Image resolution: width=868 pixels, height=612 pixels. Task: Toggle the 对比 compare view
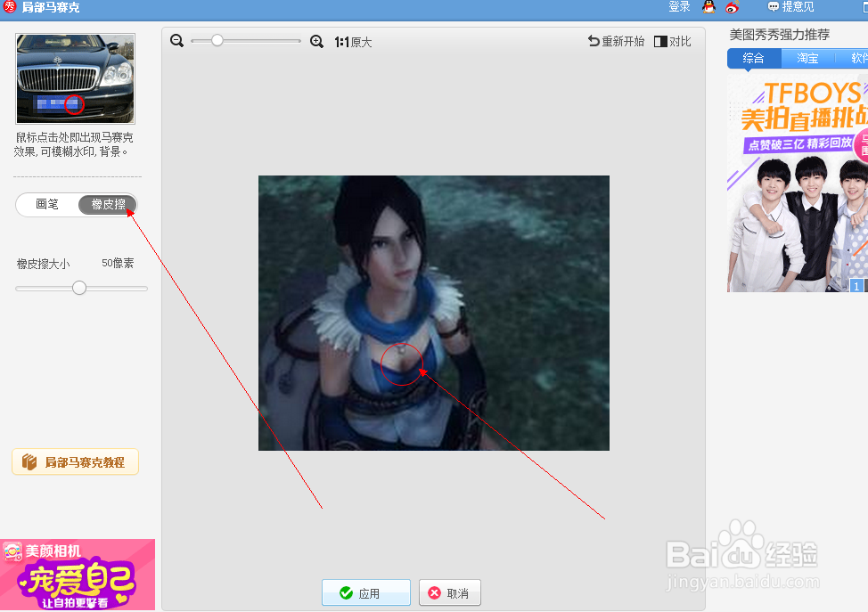pos(673,42)
